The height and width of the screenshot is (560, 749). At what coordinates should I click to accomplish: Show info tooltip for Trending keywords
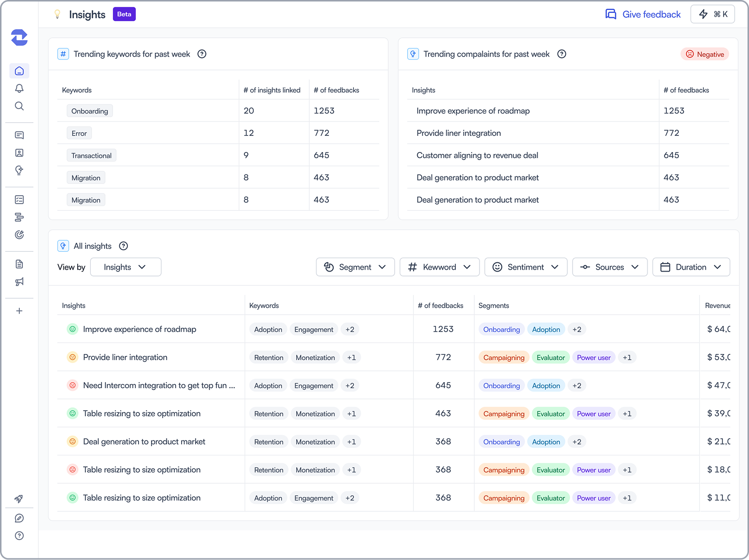tap(202, 54)
